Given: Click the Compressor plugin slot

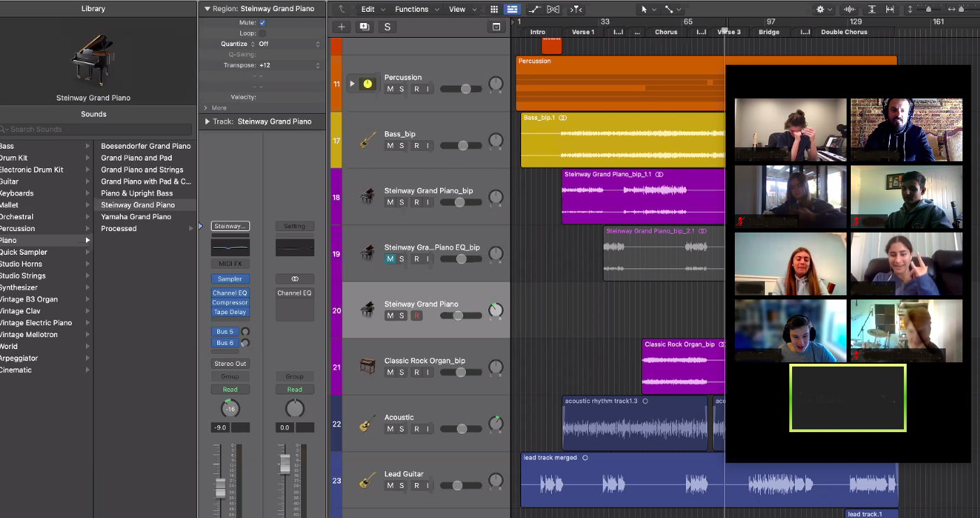Looking at the screenshot, I should 231,302.
